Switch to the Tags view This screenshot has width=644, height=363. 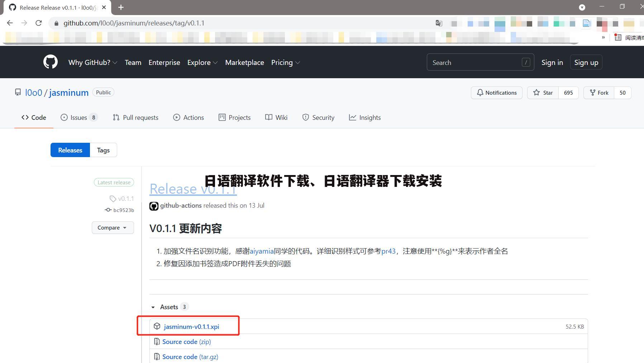point(103,150)
